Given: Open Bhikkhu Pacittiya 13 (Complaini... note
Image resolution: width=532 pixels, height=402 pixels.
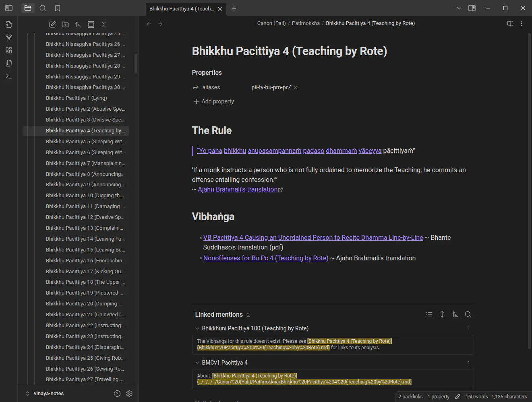Looking at the screenshot, I should (76, 228).
